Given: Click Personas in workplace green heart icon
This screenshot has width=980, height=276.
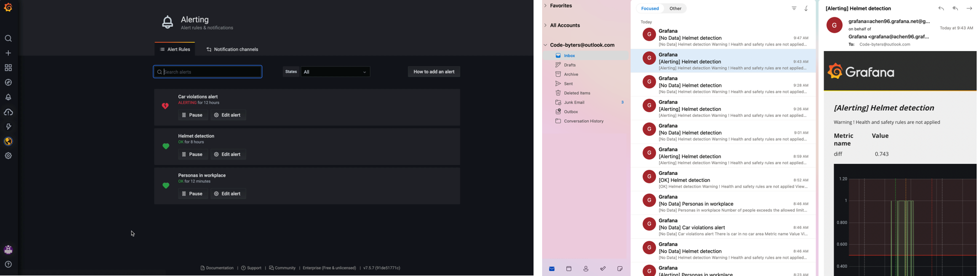Looking at the screenshot, I should pyautogui.click(x=166, y=186).
